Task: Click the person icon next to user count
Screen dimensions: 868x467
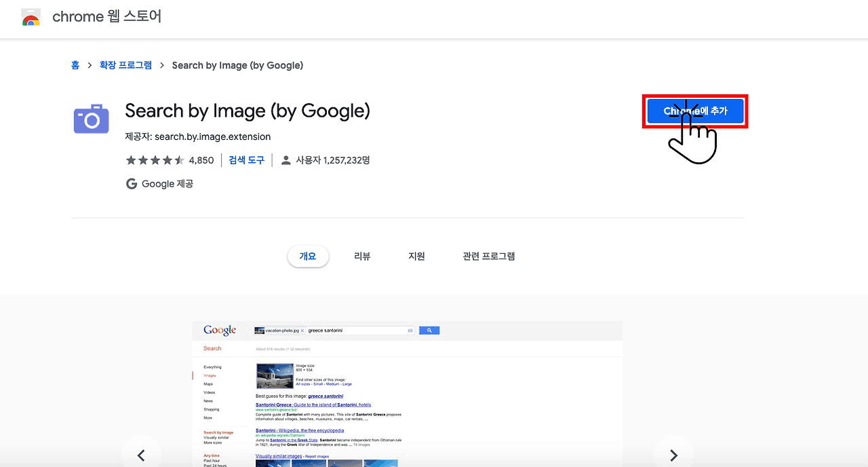Action: [285, 160]
